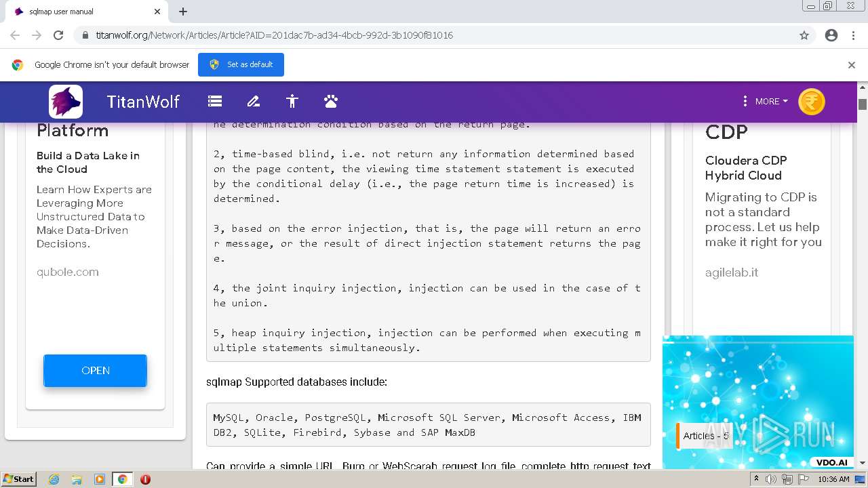Click the network tray icon
This screenshot has width=868, height=488.
787,479
